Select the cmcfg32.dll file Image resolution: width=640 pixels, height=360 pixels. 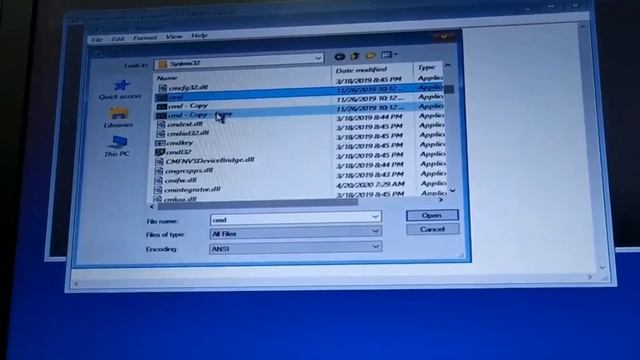(x=188, y=87)
